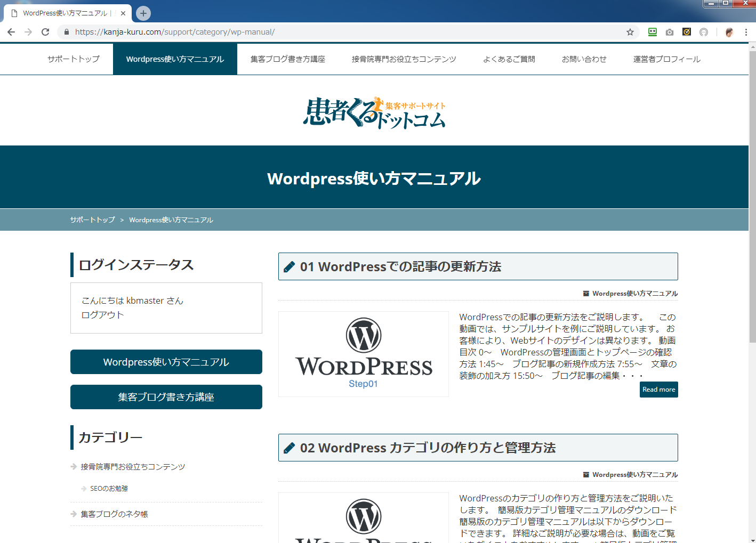Click the 患者くるドットコム site logo
Viewport: 756px width, 543px height.
(x=374, y=112)
